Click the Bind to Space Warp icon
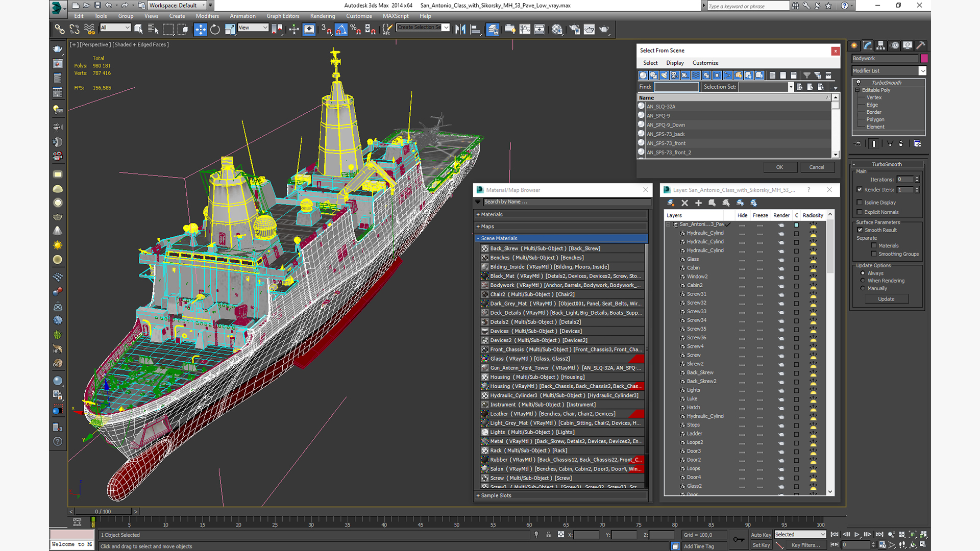This screenshot has height=551, width=980. coord(89,30)
